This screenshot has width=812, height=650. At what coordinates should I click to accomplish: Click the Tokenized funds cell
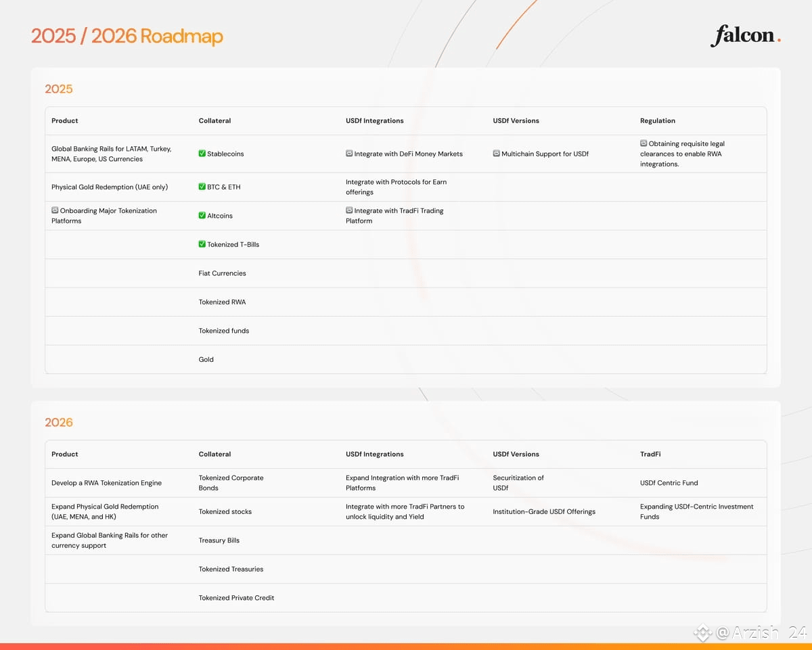tap(224, 331)
